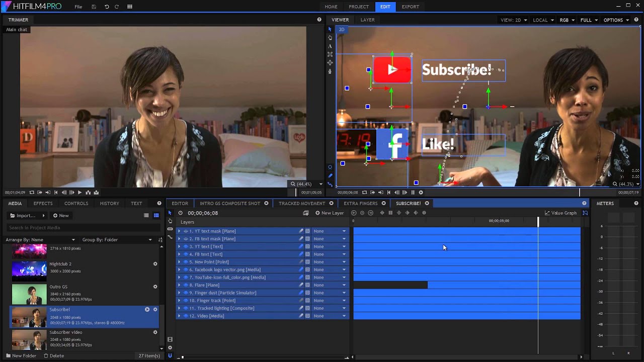
Task: Open the help icon in the Trimmer panel
Action: coord(319,20)
